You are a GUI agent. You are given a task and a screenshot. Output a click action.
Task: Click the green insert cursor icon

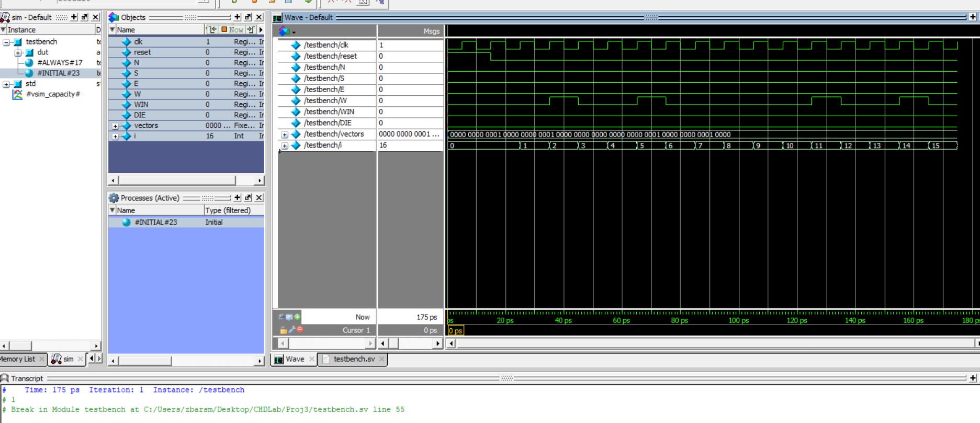pyautogui.click(x=297, y=317)
